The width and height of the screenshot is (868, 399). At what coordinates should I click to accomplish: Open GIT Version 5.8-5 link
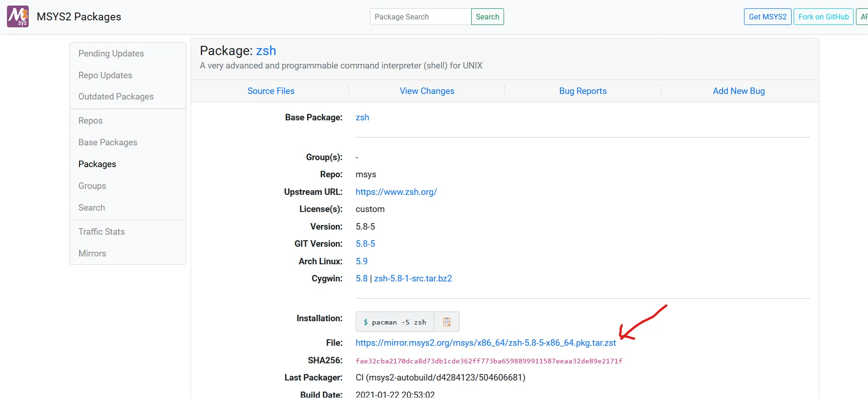(365, 243)
